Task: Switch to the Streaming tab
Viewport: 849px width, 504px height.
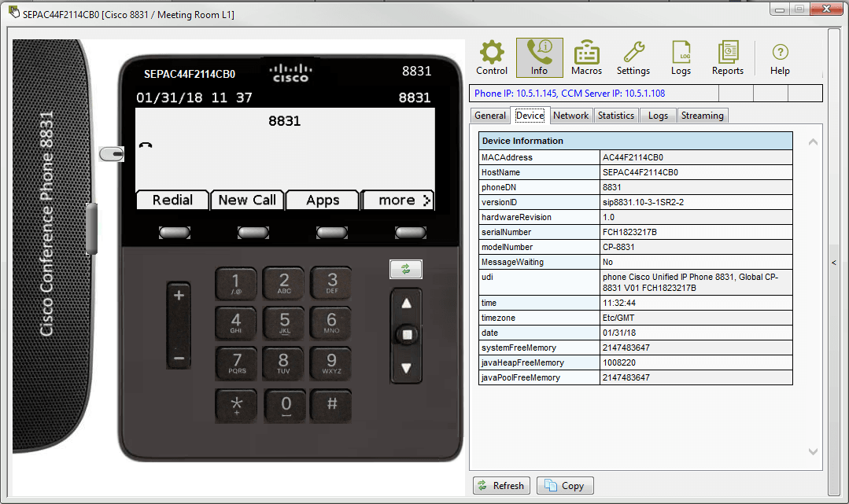Action: point(703,116)
